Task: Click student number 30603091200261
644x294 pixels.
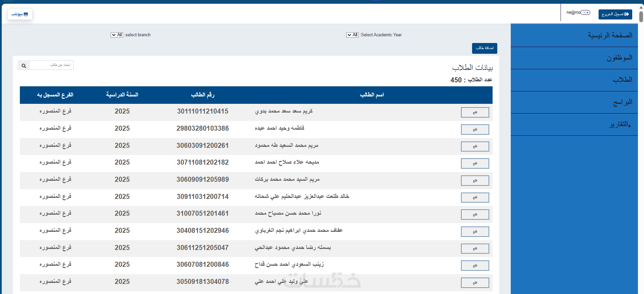Action: [203, 145]
